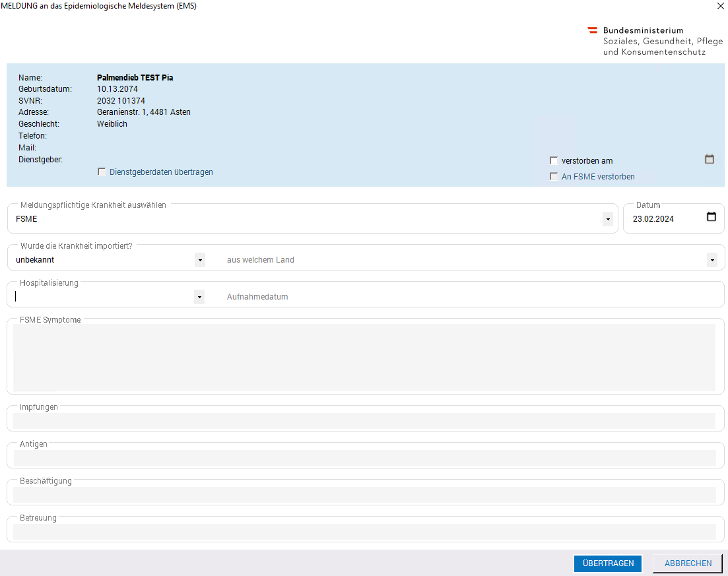The image size is (728, 576).
Task: Close the EMS Meldung dialog window
Action: pyautogui.click(x=720, y=6)
